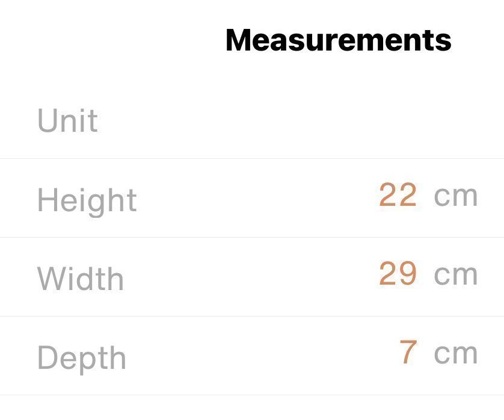Click blank space between Height label and 22
504x420 pixels.
[x=253, y=198]
